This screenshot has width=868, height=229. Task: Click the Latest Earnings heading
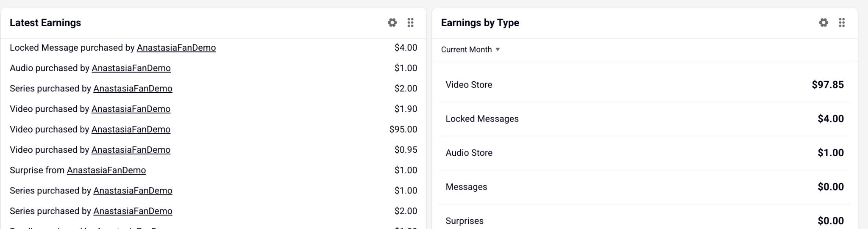point(45,23)
